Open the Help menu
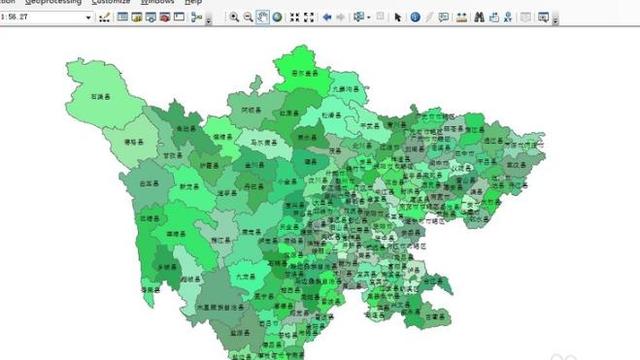This screenshot has height=360, width=640. [x=193, y=2]
